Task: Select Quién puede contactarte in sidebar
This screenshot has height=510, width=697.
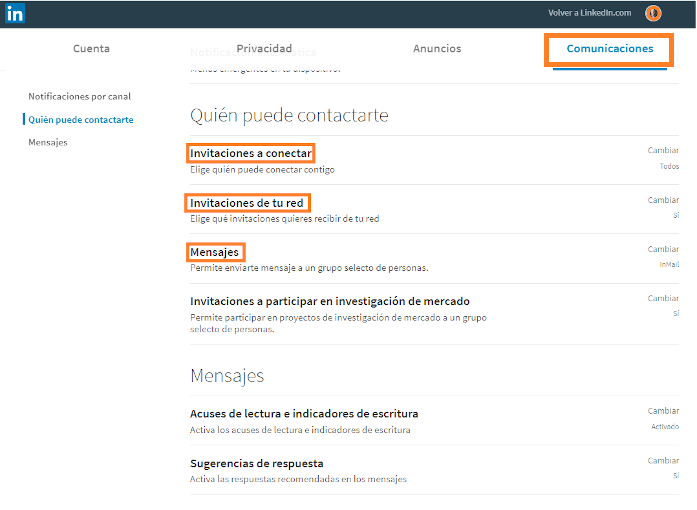Action: (81, 120)
